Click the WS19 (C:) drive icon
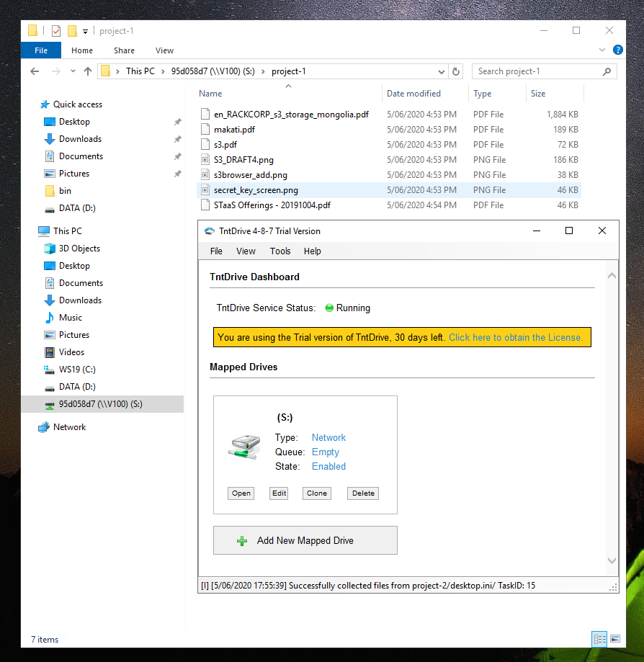 coord(50,370)
